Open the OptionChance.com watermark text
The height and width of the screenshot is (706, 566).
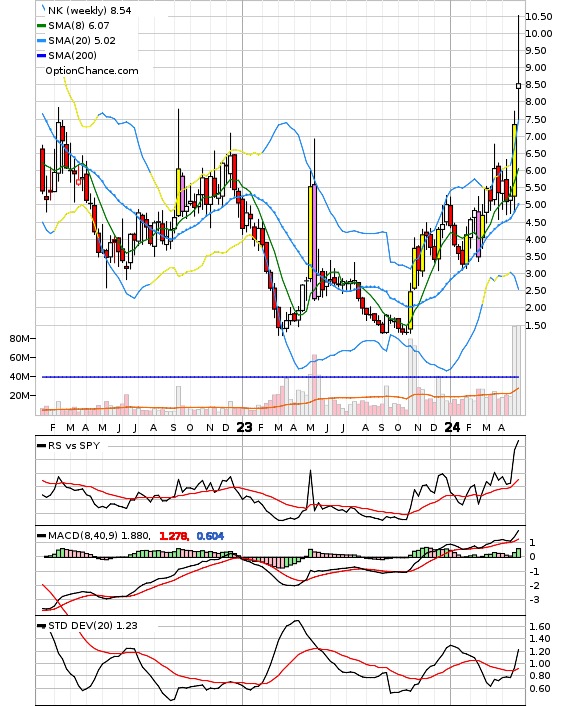(x=92, y=71)
